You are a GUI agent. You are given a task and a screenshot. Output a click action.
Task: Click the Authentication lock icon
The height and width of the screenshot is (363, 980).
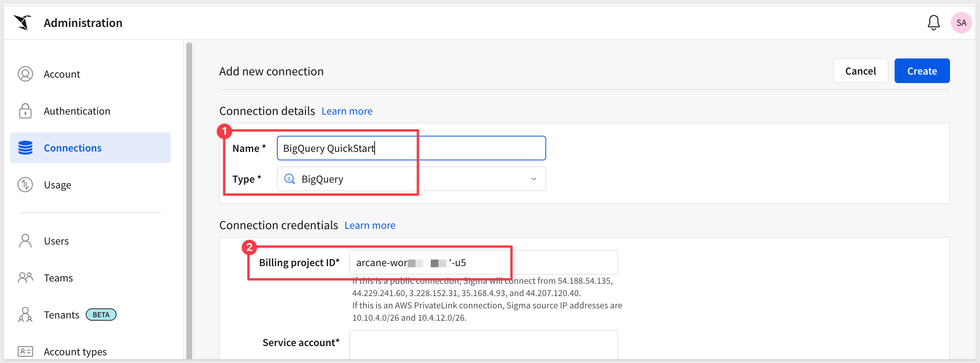click(x=25, y=111)
